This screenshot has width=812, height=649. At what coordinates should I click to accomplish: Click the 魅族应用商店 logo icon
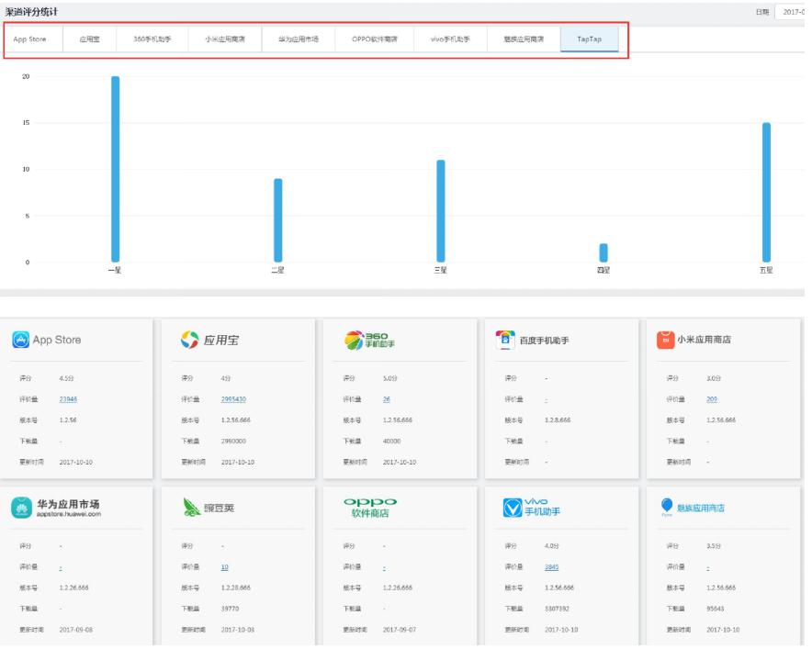point(667,508)
